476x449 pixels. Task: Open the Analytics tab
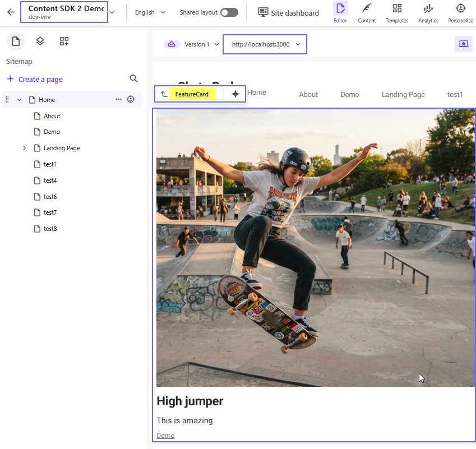[428, 12]
